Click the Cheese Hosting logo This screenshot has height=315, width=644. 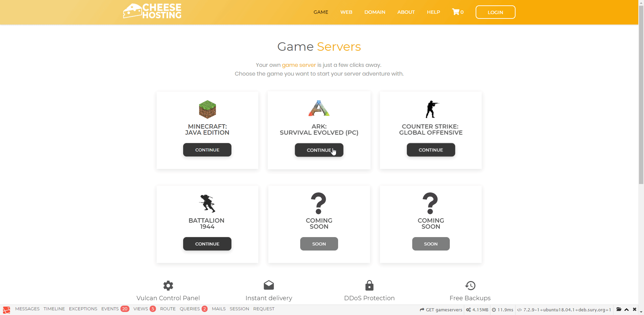pos(152,11)
